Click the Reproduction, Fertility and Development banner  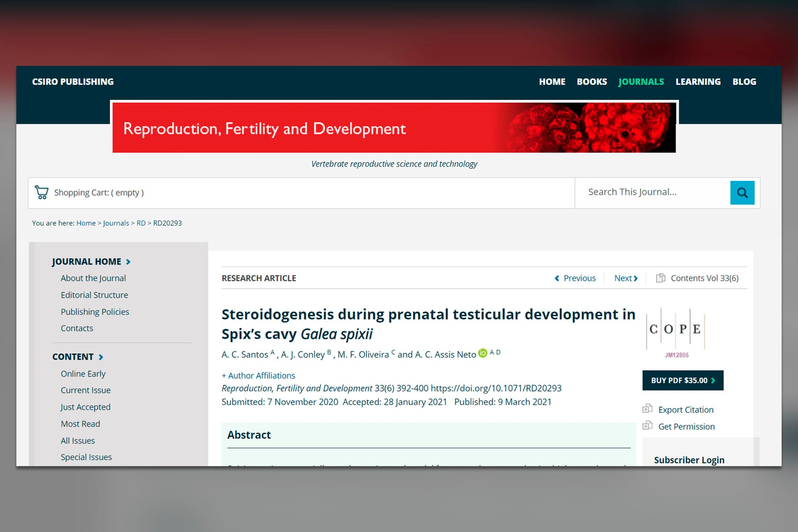click(x=394, y=127)
